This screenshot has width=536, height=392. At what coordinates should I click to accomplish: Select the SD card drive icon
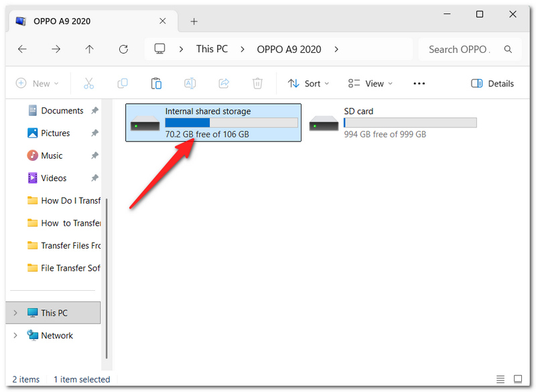(x=324, y=123)
